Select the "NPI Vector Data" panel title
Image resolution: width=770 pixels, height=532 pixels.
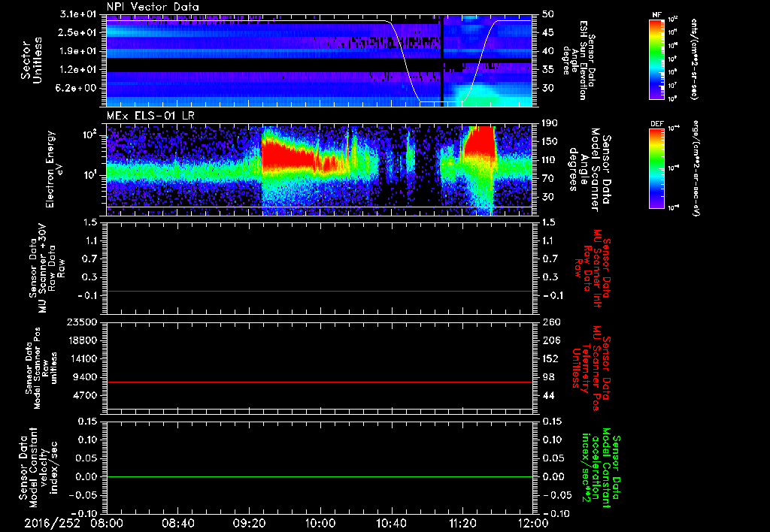pos(153,7)
